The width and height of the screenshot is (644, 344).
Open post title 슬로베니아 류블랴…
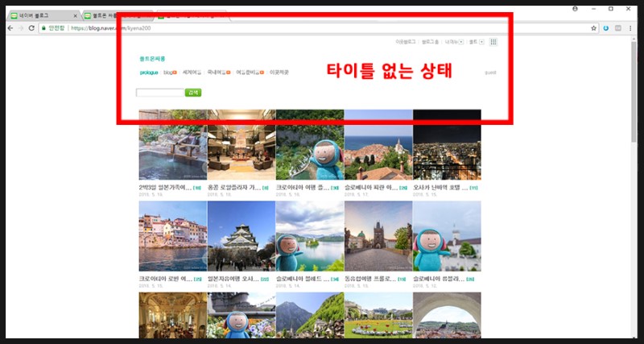[439, 279]
